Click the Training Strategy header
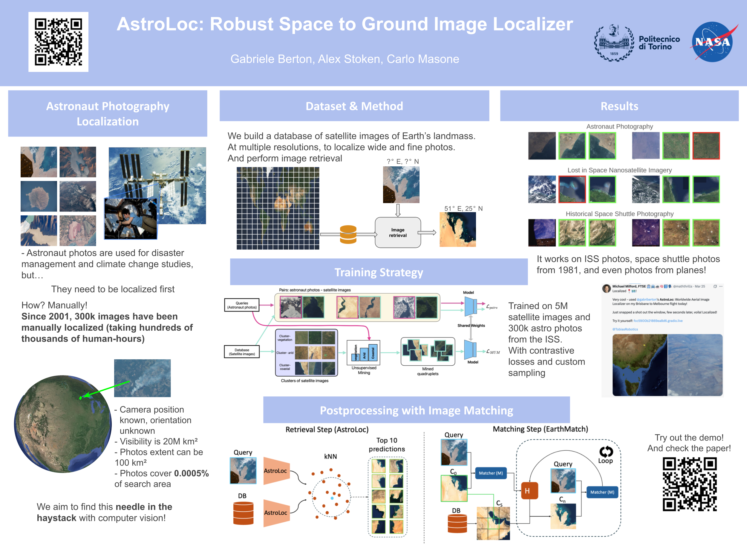Image resolution: width=747 pixels, height=560 pixels. click(379, 272)
